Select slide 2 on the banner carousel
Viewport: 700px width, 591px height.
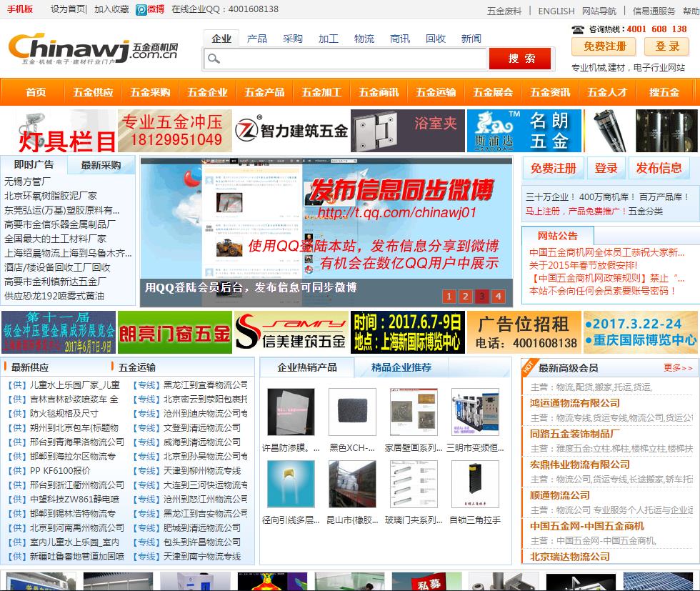(x=465, y=296)
